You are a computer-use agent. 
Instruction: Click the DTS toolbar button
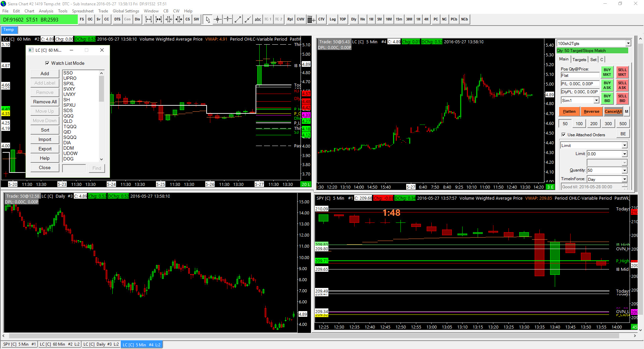click(117, 19)
